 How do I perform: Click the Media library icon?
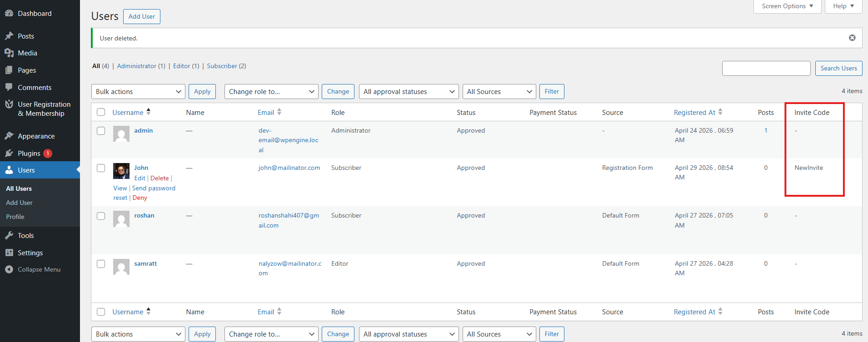pos(9,53)
